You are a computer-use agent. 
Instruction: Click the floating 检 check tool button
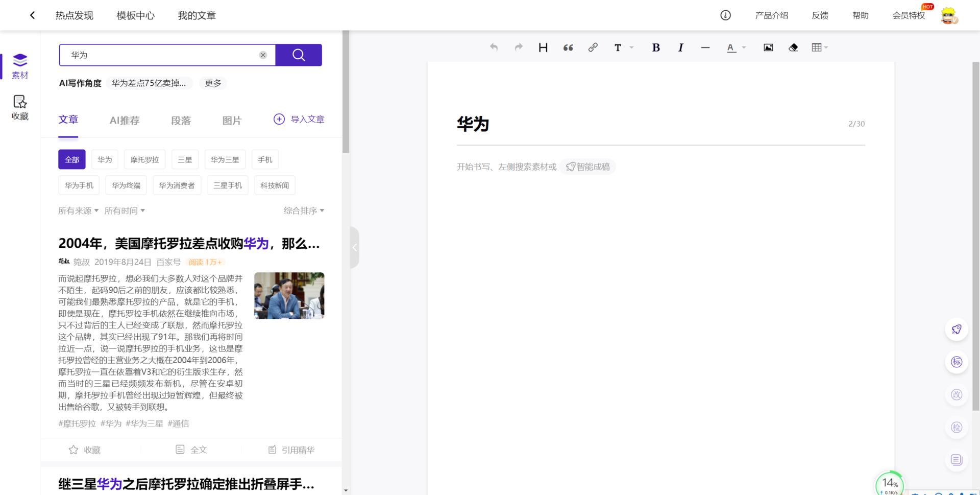point(957,428)
